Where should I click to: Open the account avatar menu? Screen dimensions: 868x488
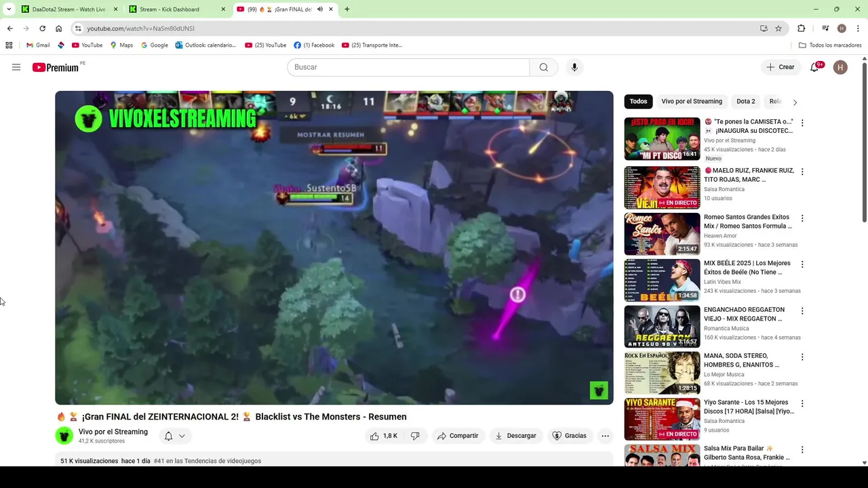pos(840,67)
